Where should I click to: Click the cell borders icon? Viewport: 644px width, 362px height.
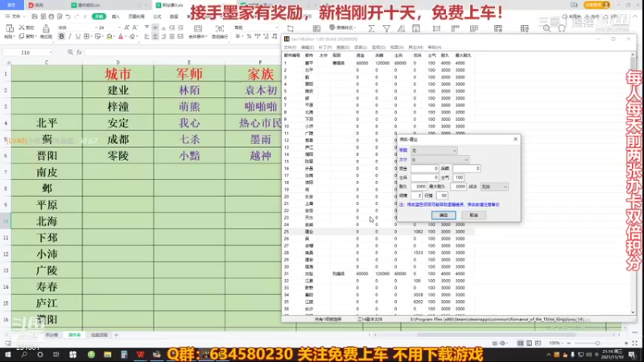[x=87, y=36]
